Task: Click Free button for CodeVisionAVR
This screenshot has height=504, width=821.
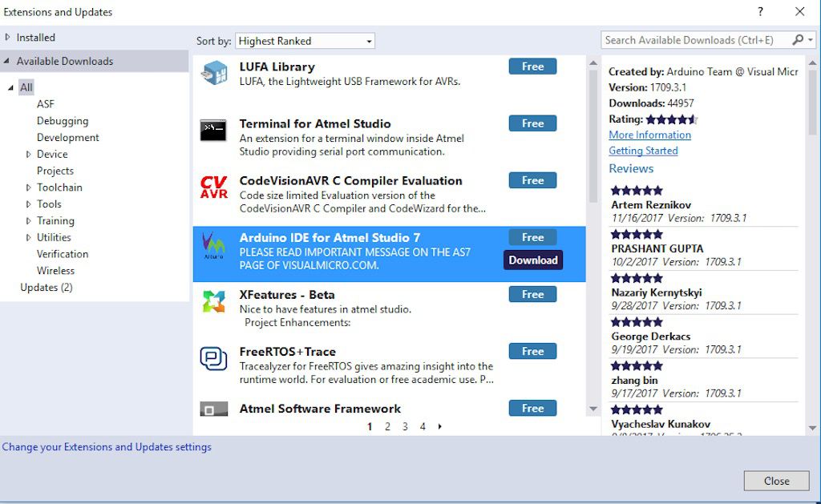Action: coord(532,180)
